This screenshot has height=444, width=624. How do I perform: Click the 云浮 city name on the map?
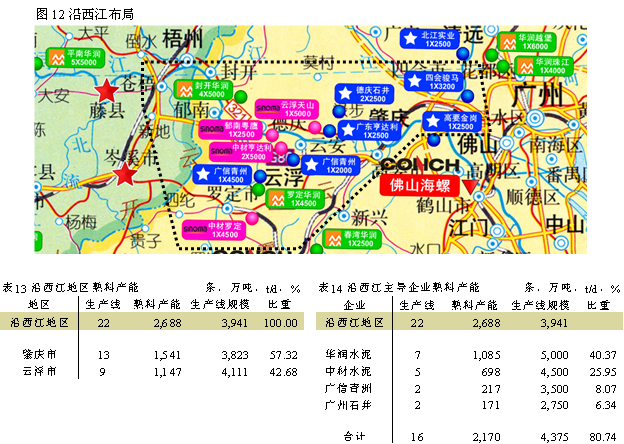(x=284, y=177)
